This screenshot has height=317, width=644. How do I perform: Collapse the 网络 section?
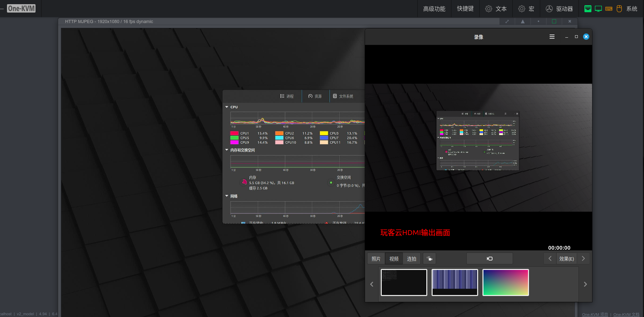pyautogui.click(x=227, y=196)
